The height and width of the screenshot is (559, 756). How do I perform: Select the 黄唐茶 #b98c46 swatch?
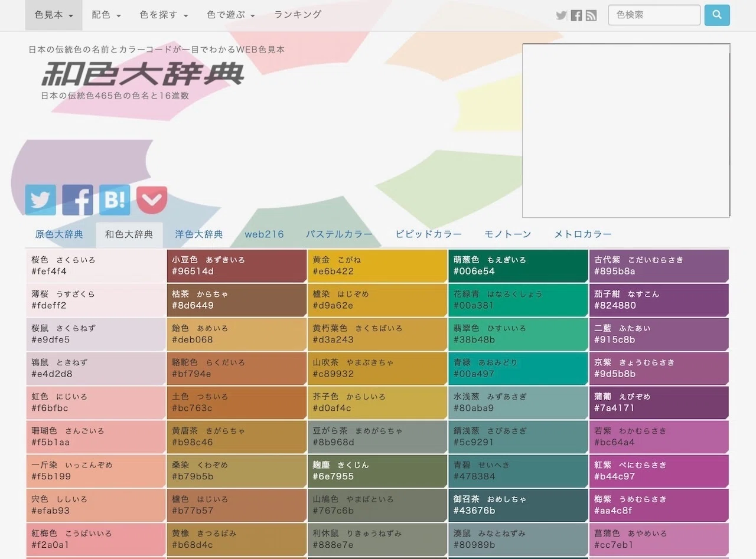236,437
